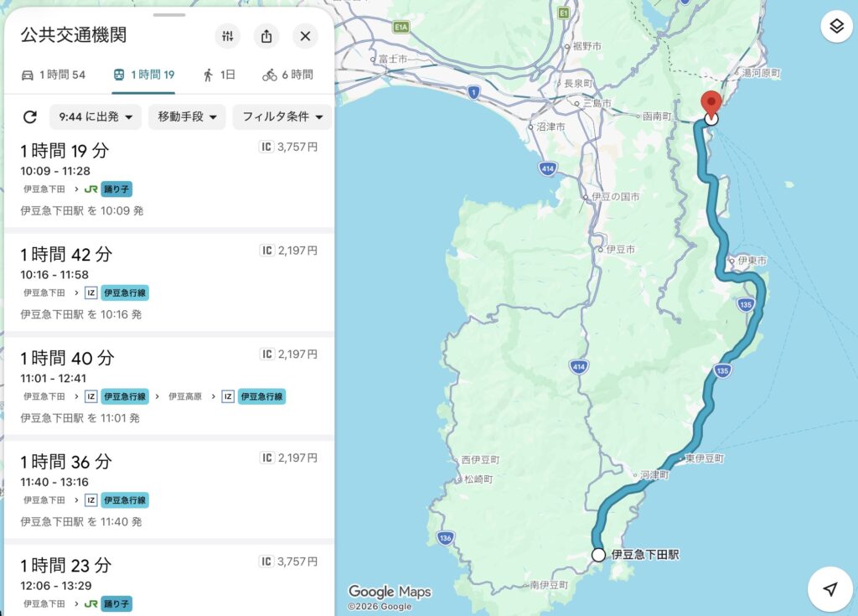Click 松崎町 map label

pos(478,479)
